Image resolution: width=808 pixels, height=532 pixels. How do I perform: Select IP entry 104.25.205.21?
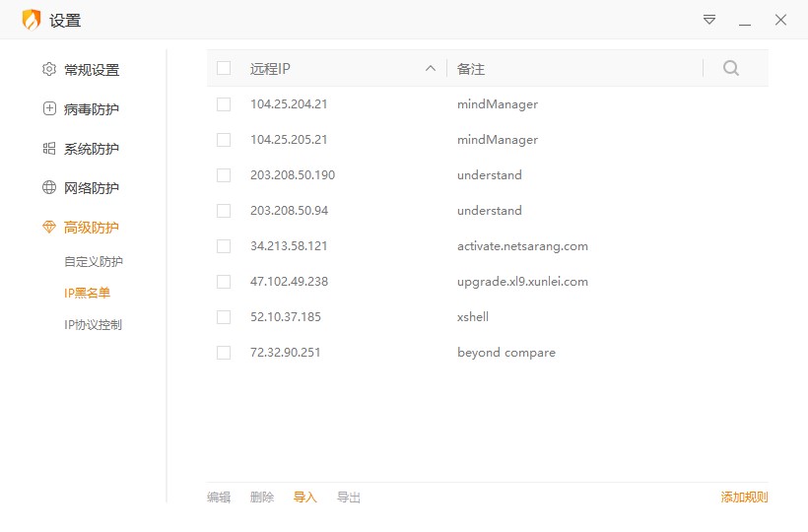click(x=289, y=140)
